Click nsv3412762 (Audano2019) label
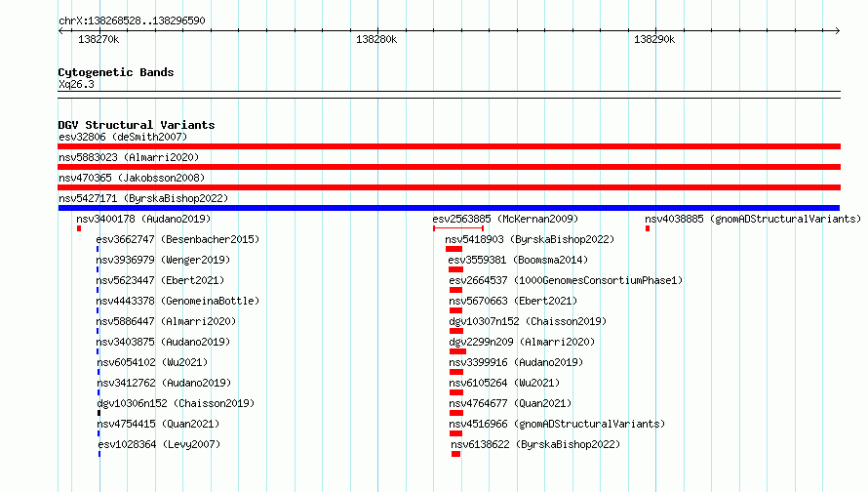 pyautogui.click(x=164, y=383)
